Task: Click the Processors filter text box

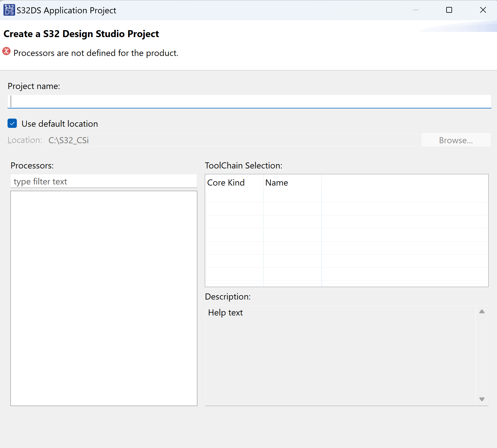Action: click(104, 182)
